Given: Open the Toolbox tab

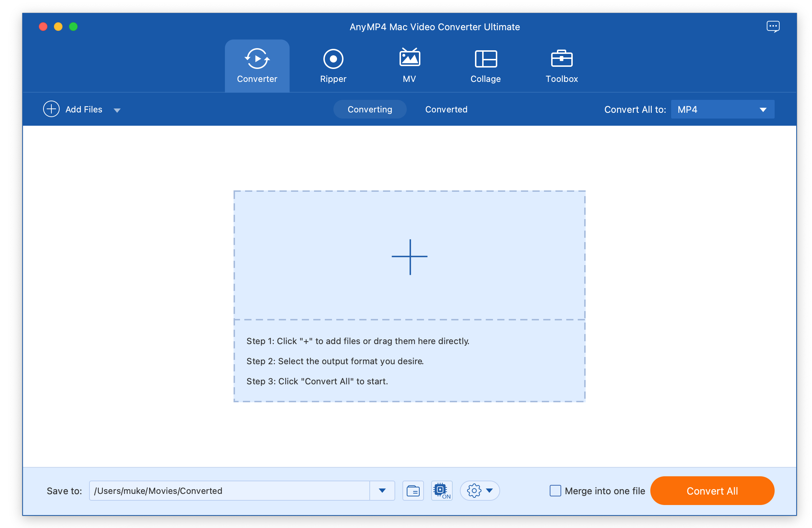Looking at the screenshot, I should (562, 66).
